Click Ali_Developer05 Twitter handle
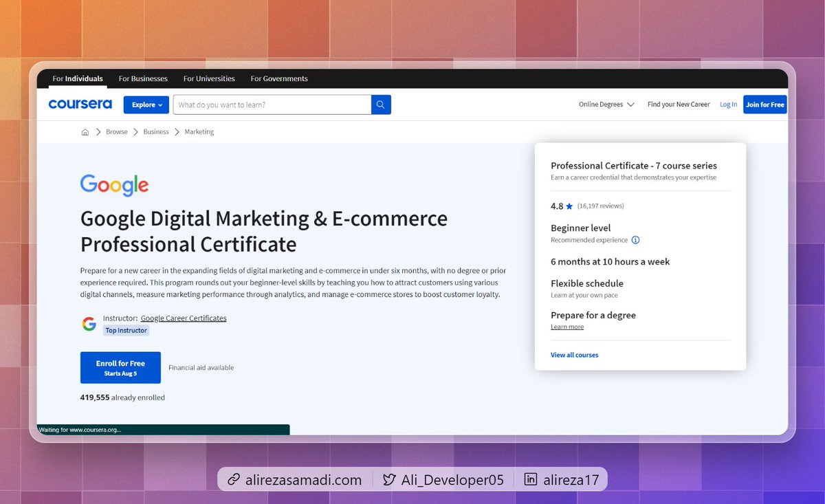 coord(452,480)
